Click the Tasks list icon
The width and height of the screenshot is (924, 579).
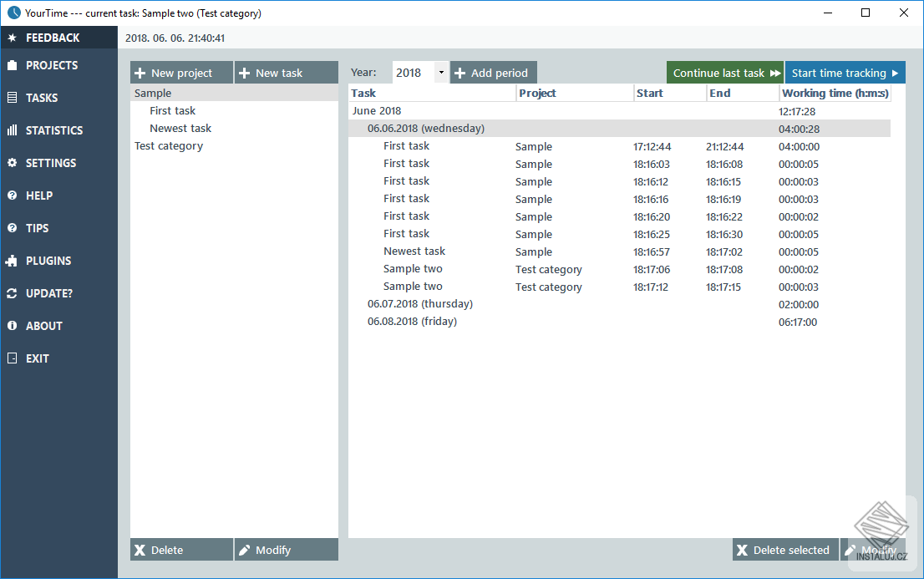12,98
